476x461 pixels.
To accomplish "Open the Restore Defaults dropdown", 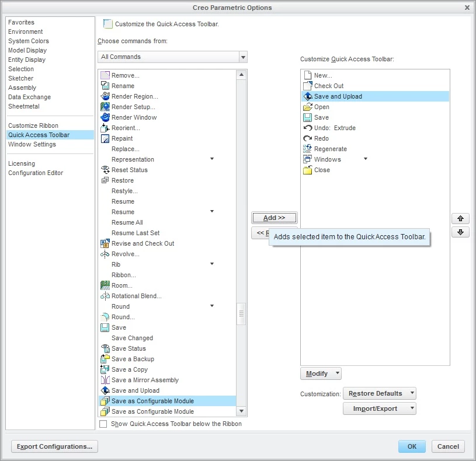I will click(x=380, y=393).
